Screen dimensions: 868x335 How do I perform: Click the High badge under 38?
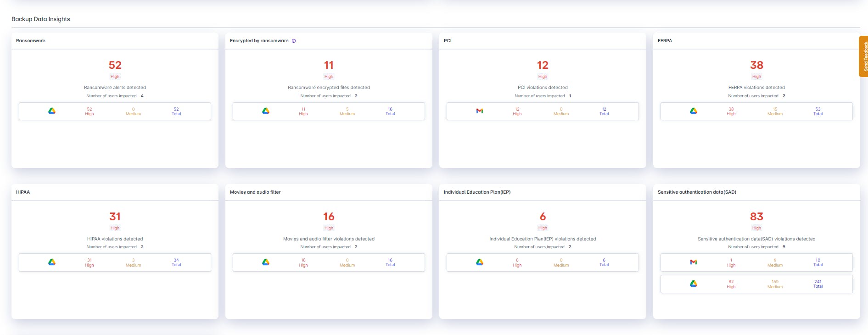click(x=756, y=77)
